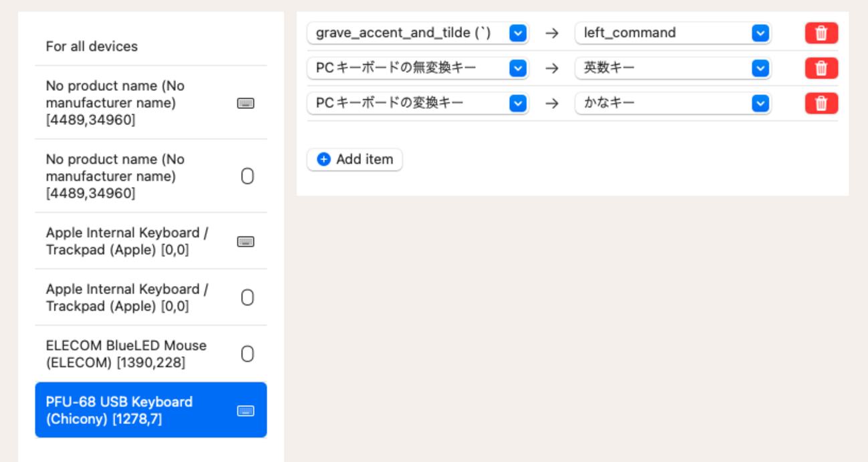Click keyboard icon beside Apple Internal Keyboard
The height and width of the screenshot is (462, 868).
[246, 241]
